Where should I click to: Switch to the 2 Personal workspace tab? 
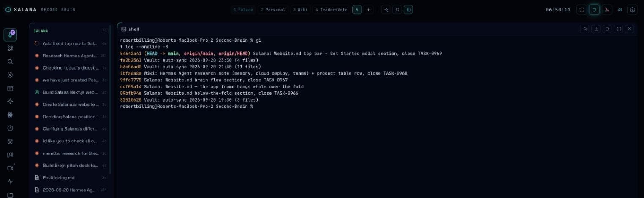click(272, 10)
